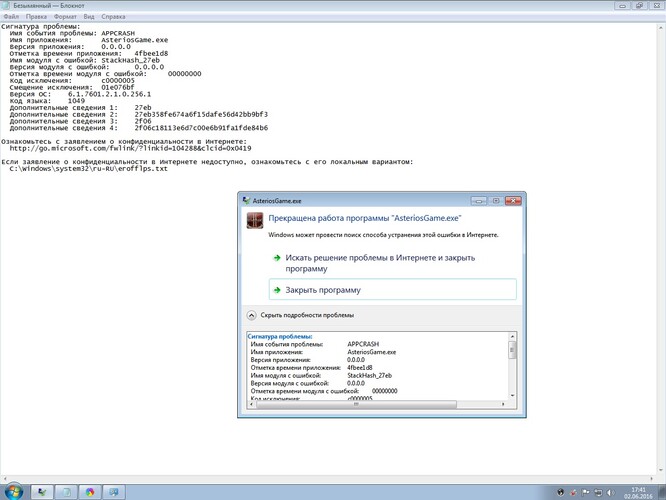Click scroll-up arrow in problem details box
The image size is (666, 500).
(x=512, y=336)
